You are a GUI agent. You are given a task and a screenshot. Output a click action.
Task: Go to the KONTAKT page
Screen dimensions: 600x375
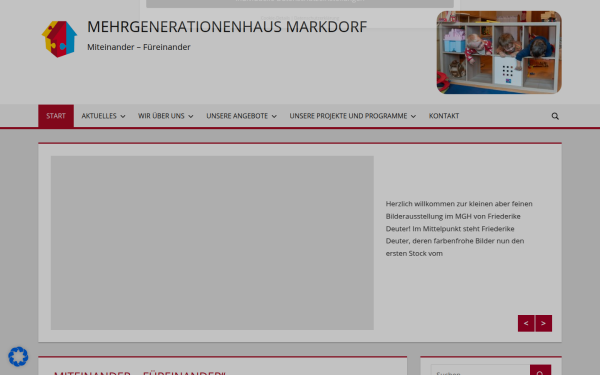tap(444, 116)
